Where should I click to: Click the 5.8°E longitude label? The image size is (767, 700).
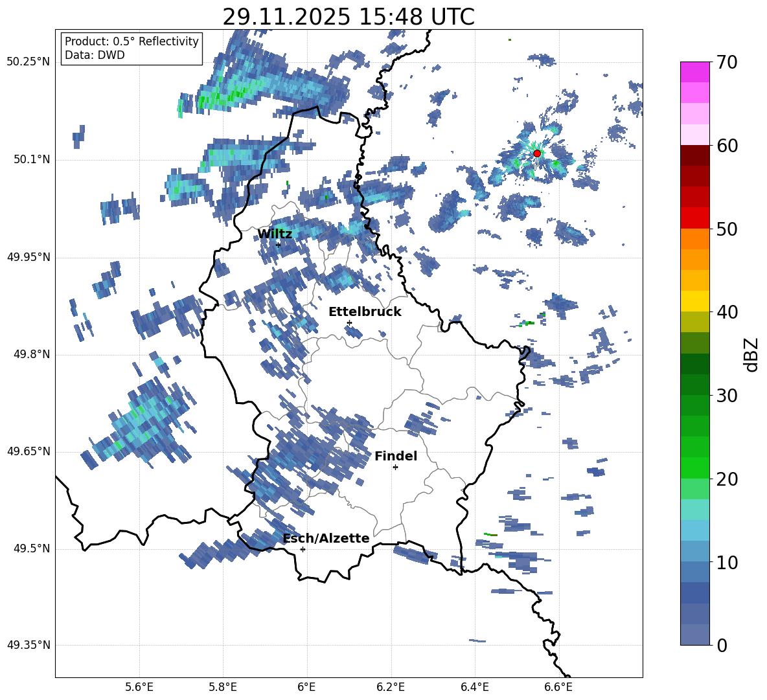pyautogui.click(x=223, y=688)
